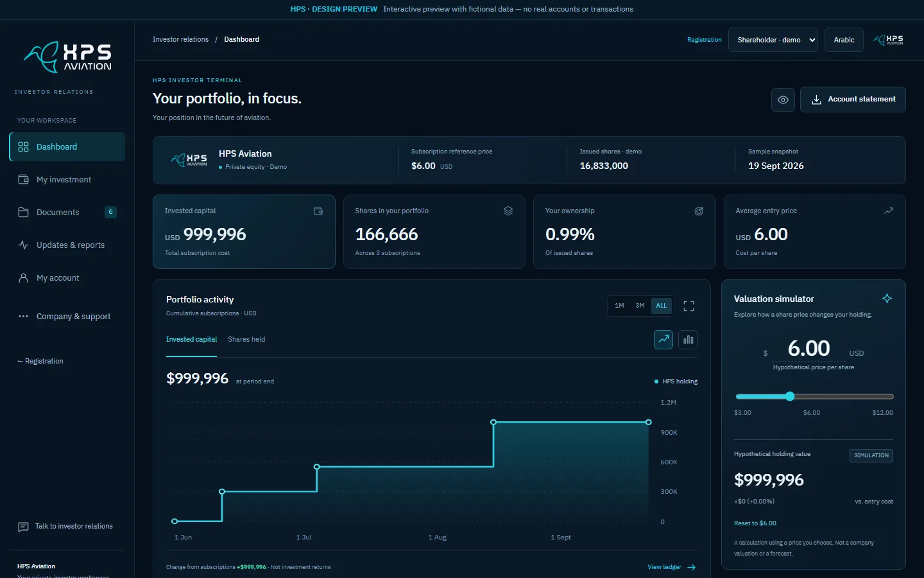Viewport: 924px width, 578px height.
Task: Open View ledger link
Action: pos(671,567)
